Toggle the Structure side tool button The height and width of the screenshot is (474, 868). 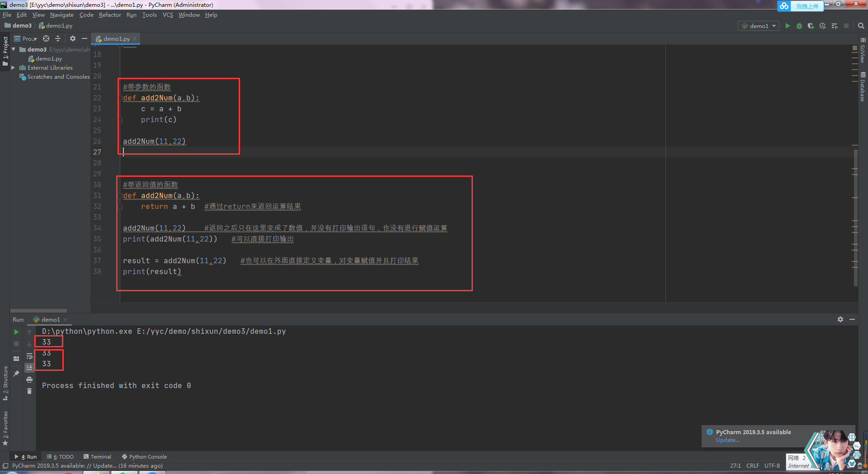(x=5, y=383)
